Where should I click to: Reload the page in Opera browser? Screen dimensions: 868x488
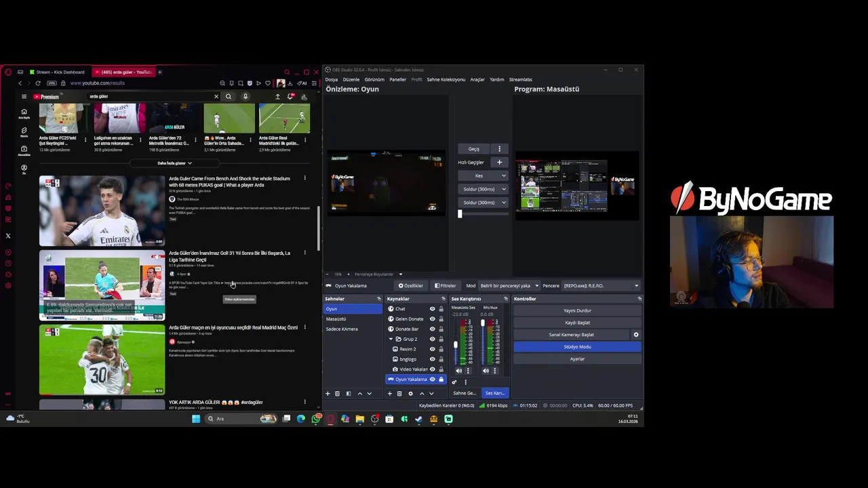click(38, 83)
